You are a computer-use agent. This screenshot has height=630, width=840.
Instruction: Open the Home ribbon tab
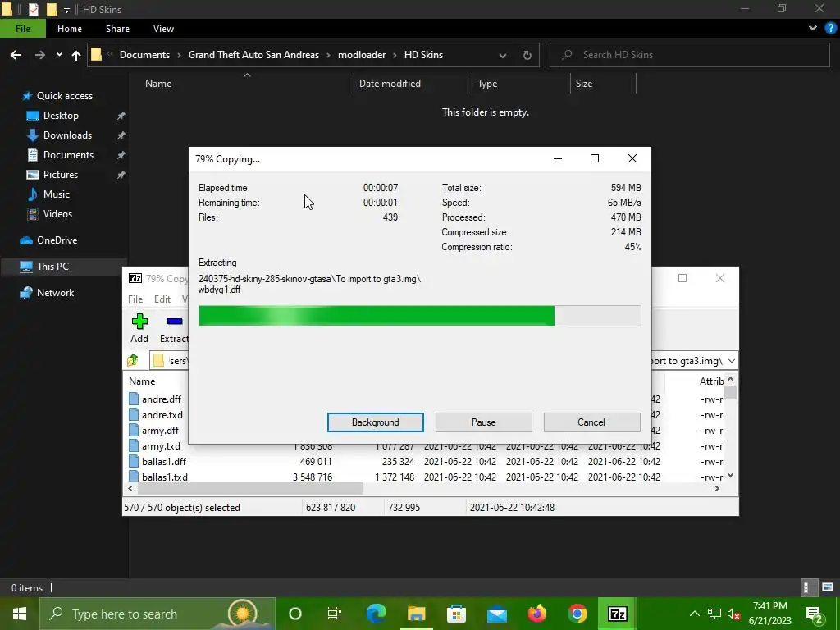(x=70, y=29)
